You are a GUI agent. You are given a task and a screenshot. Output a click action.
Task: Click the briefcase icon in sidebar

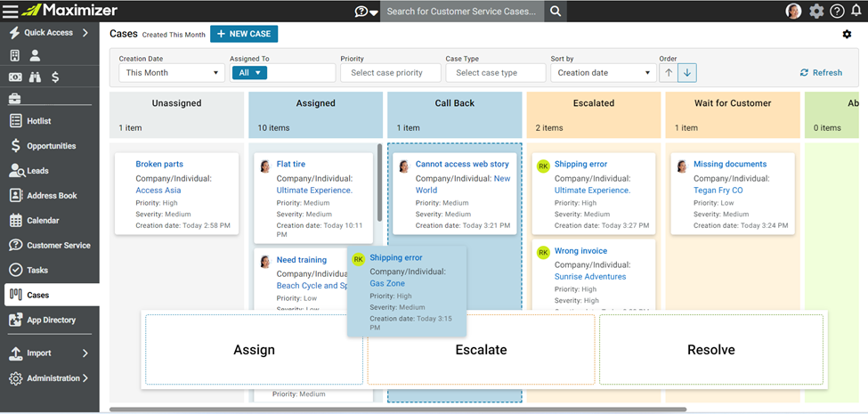(x=15, y=99)
